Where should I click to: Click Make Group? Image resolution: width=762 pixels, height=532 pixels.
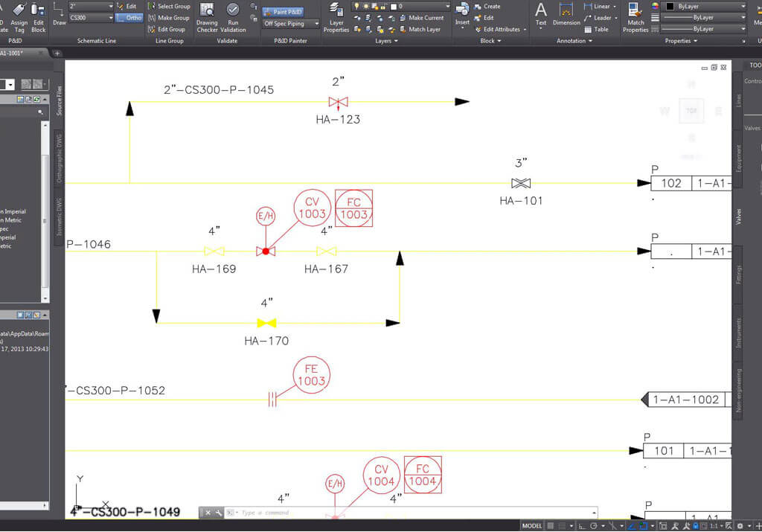169,18
